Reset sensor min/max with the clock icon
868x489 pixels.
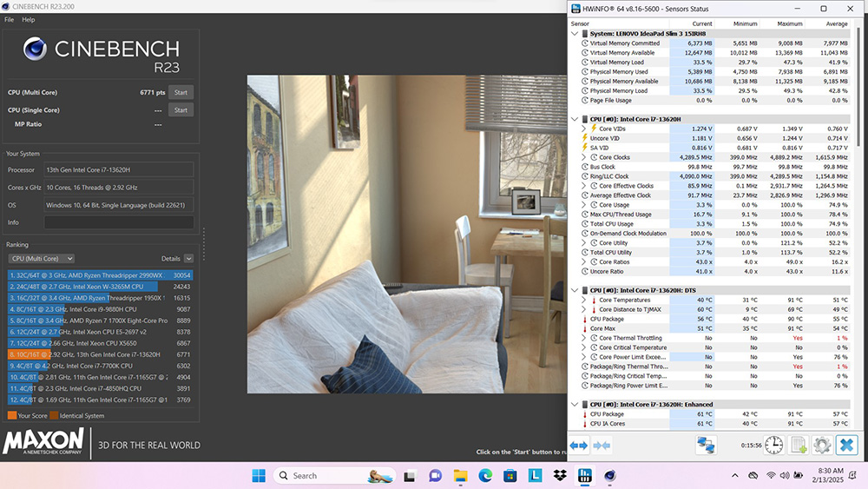(774, 446)
